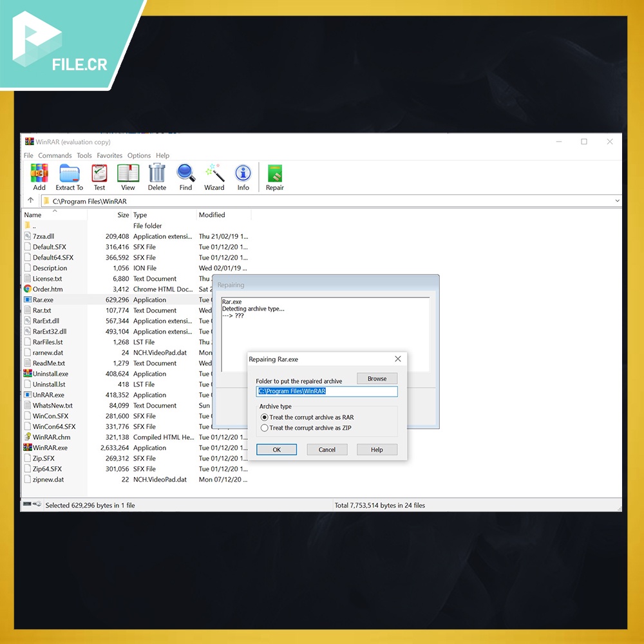Click the repaired archive folder path field

pos(327,392)
